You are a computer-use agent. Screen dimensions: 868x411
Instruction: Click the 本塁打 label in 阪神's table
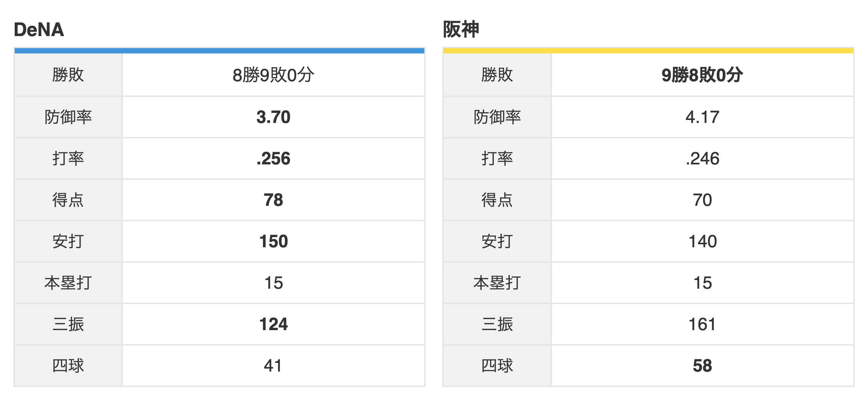497,283
